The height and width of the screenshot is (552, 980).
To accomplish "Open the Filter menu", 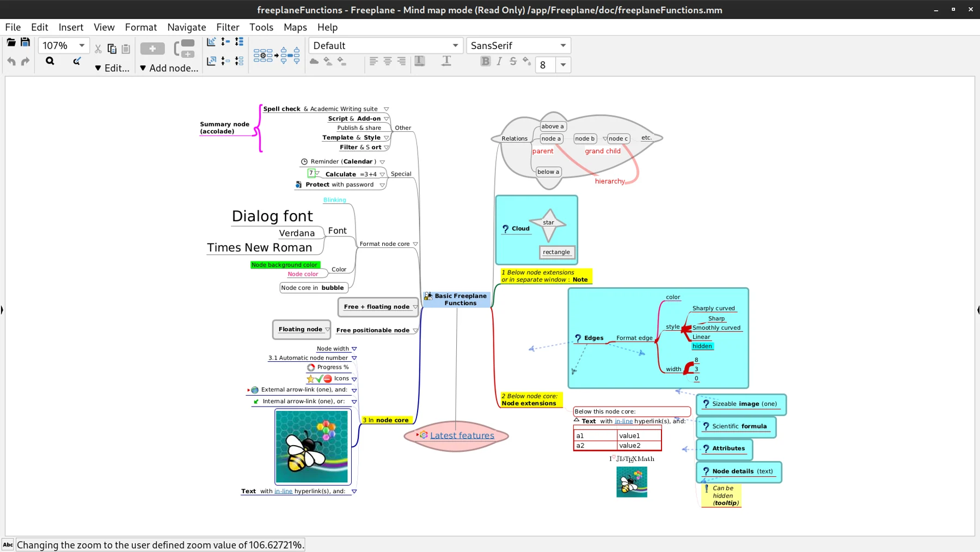I will pos(228,27).
